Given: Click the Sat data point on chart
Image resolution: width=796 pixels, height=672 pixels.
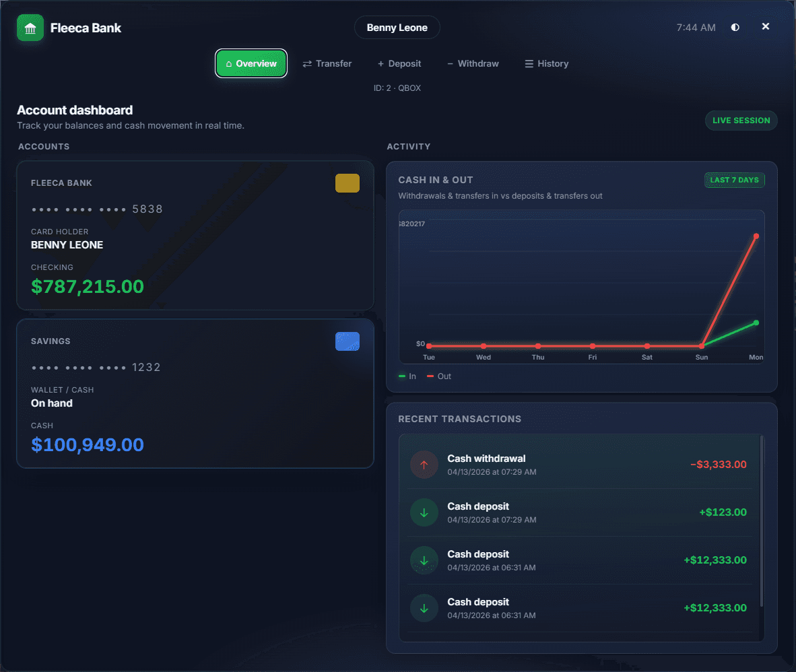Looking at the screenshot, I should click(646, 346).
